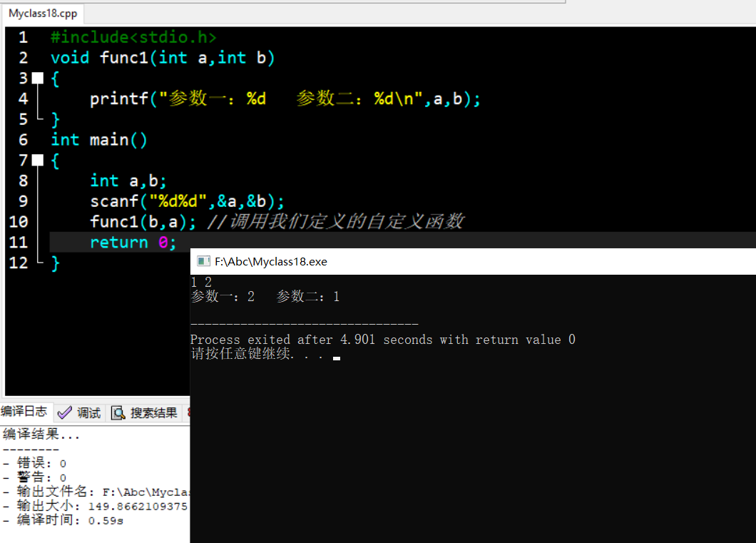Click the 警告: 0 log entry
756x543 pixels.
[35, 477]
